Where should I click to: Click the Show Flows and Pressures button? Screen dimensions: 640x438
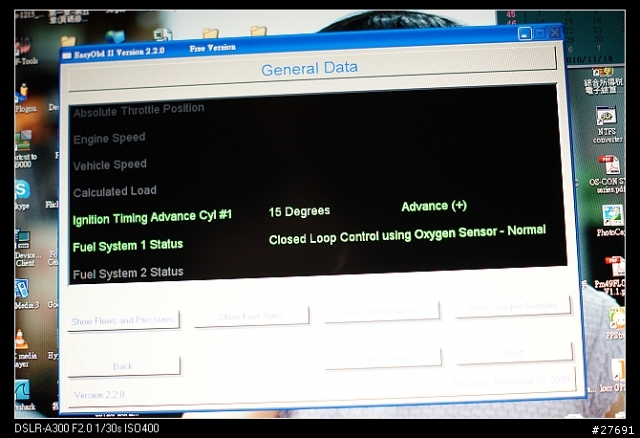[123, 320]
